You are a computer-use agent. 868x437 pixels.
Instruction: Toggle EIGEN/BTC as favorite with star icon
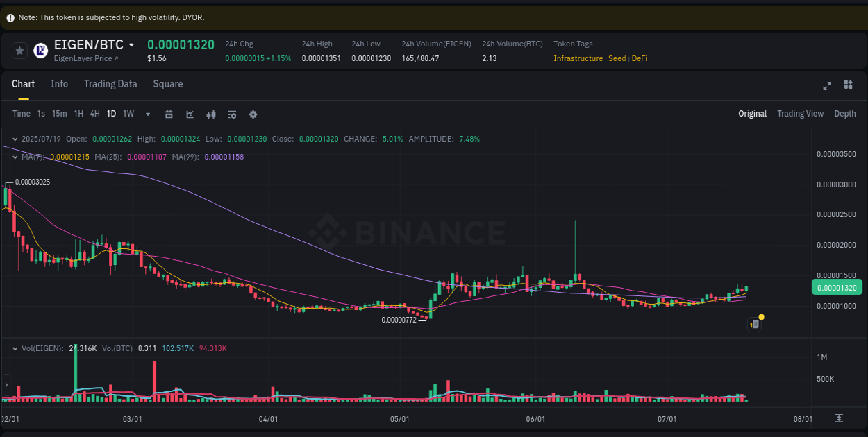[19, 51]
